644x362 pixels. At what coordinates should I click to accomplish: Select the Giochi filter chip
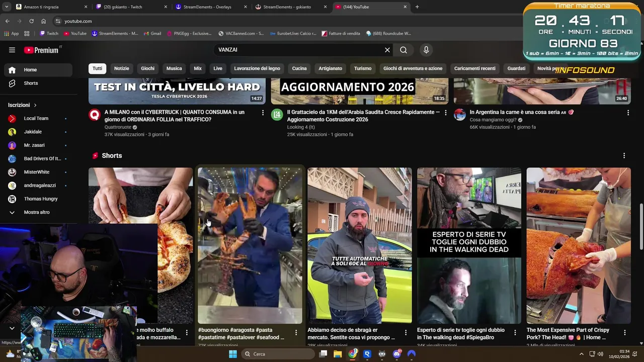point(148,68)
